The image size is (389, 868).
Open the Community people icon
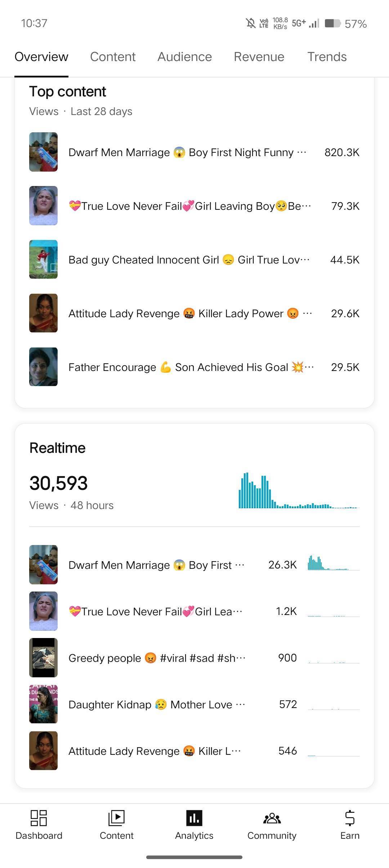coord(272,818)
